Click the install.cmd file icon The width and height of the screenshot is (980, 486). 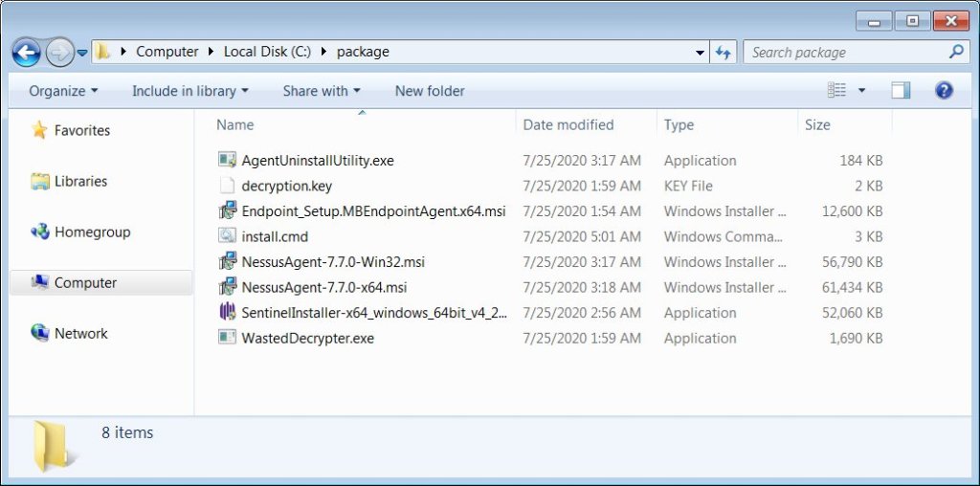(x=227, y=236)
